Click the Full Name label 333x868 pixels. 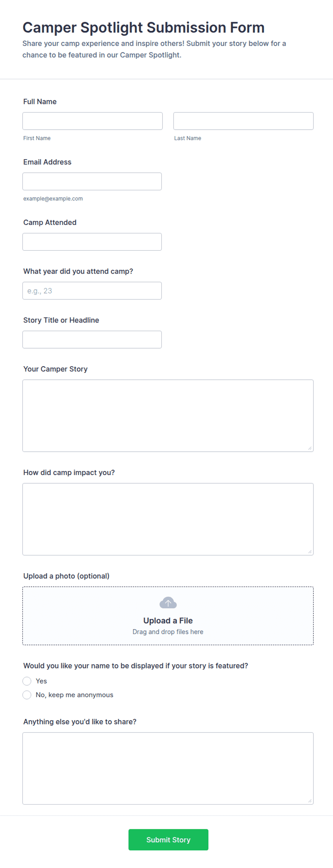tap(40, 102)
